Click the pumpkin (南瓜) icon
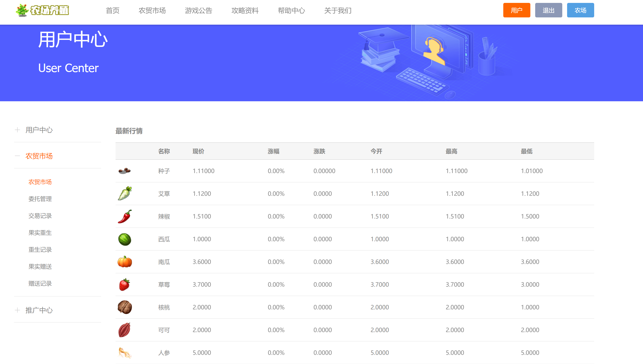Screen dimensions: 643x364 click(124, 262)
